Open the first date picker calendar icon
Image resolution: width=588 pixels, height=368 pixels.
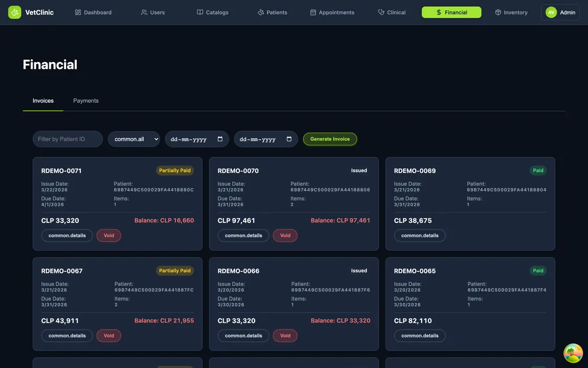coord(220,139)
